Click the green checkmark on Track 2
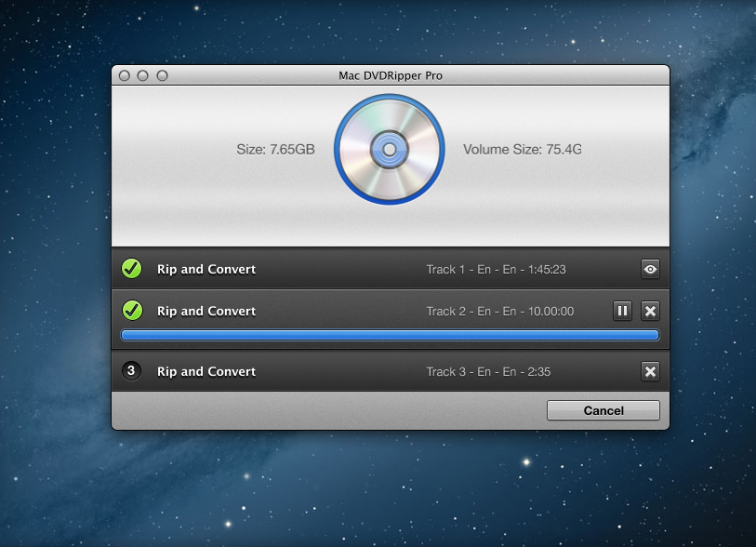 click(x=132, y=310)
